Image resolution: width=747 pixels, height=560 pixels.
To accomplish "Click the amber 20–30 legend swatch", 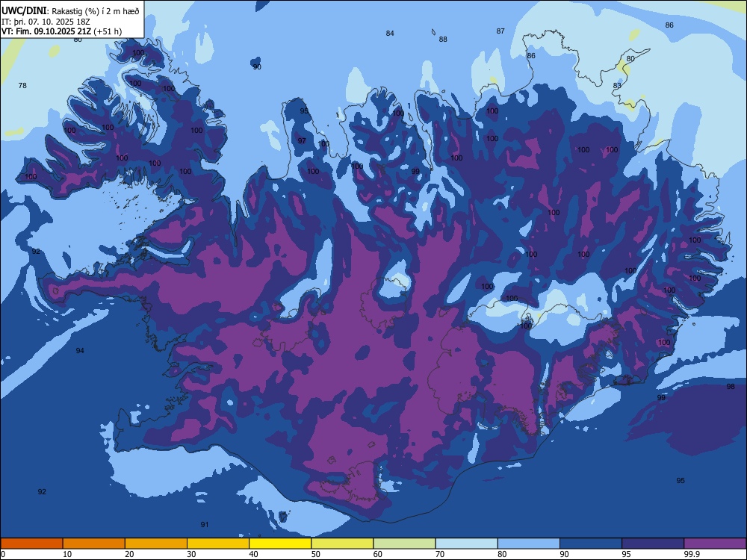I will point(156,544).
